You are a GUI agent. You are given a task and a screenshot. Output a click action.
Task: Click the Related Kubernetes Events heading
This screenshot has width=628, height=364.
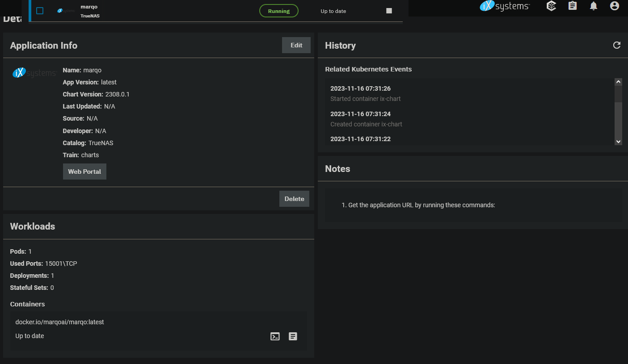pyautogui.click(x=368, y=69)
